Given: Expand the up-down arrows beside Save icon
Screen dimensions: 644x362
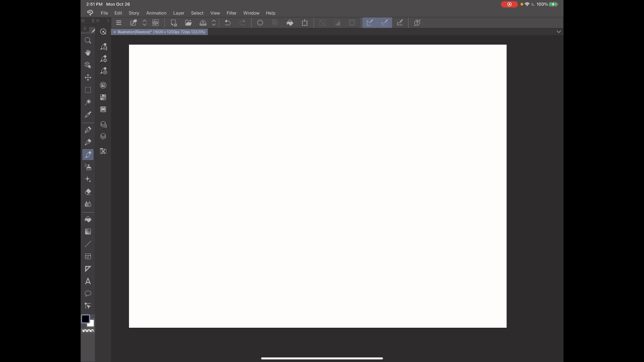Looking at the screenshot, I should point(214,23).
